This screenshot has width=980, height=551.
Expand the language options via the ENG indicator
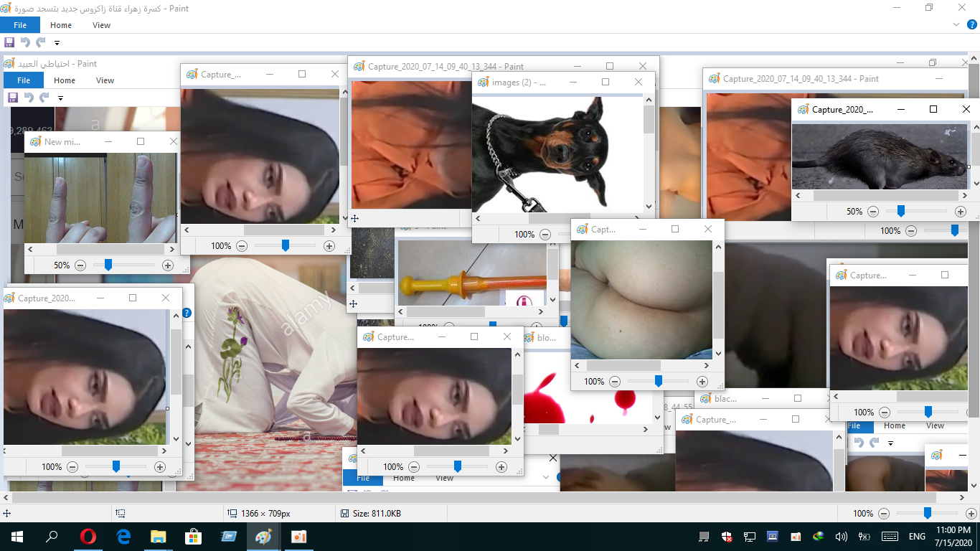tap(917, 536)
